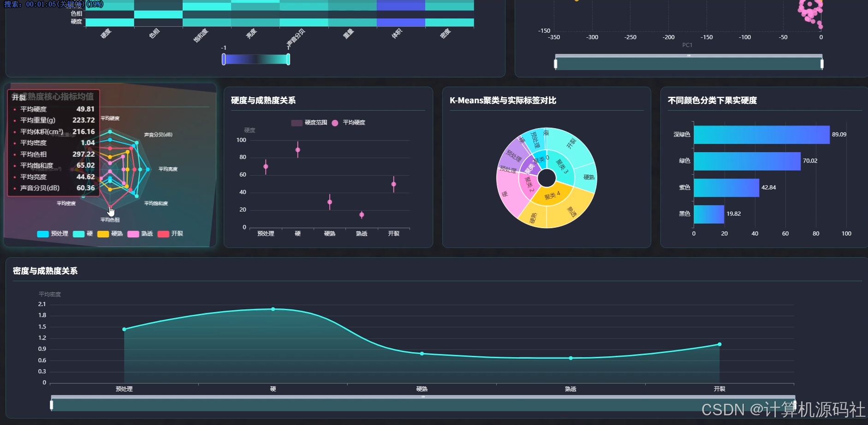Toggle the 硬熟 legend item under radar chart
The width and height of the screenshot is (868, 425).
[110, 234]
